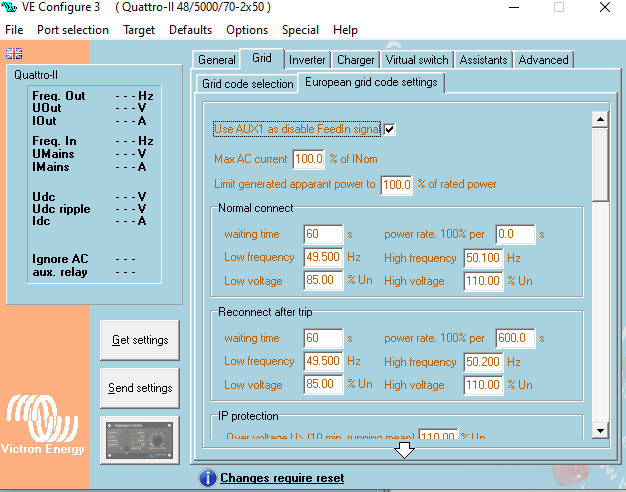This screenshot has height=492, width=626.
Task: Click the 'Idc' readout label
Action: pyautogui.click(x=41, y=221)
